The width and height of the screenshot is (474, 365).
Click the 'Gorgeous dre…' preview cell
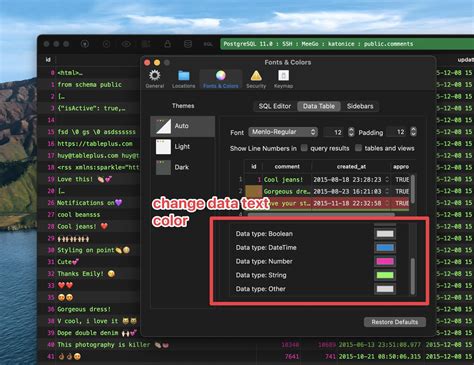pyautogui.click(x=287, y=192)
